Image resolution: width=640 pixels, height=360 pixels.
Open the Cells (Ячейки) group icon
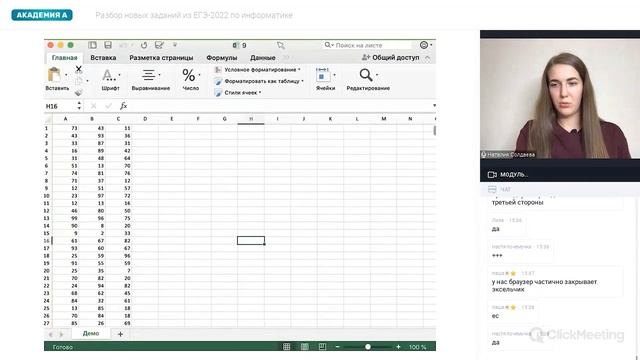(322, 76)
